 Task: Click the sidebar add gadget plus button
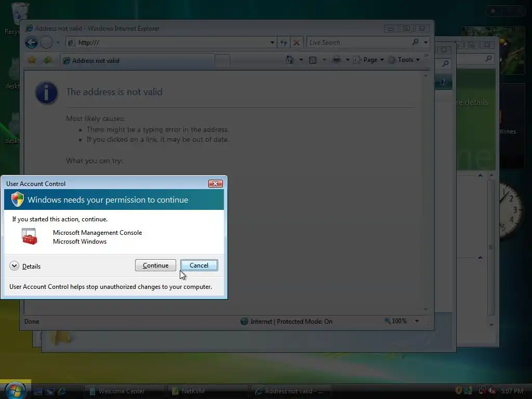click(493, 11)
